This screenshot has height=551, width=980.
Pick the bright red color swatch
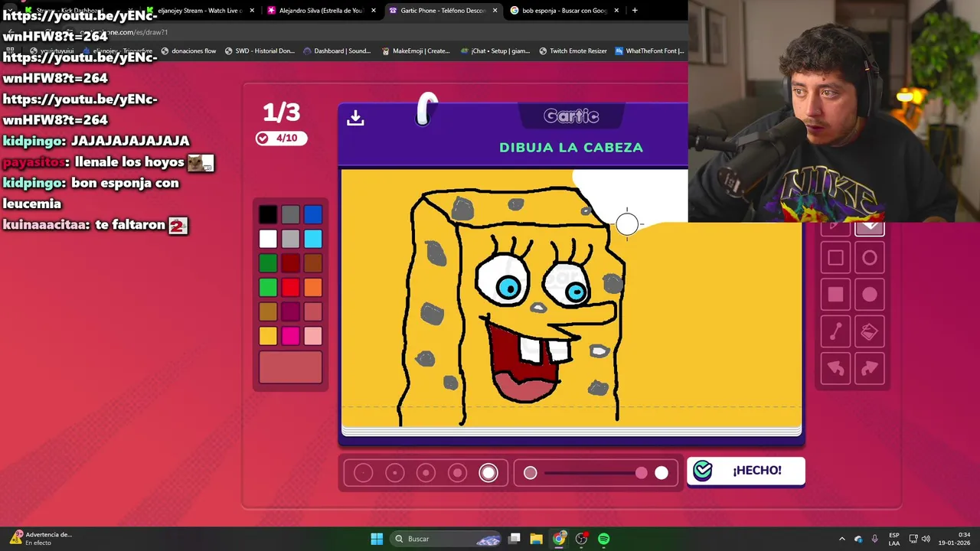pyautogui.click(x=290, y=288)
